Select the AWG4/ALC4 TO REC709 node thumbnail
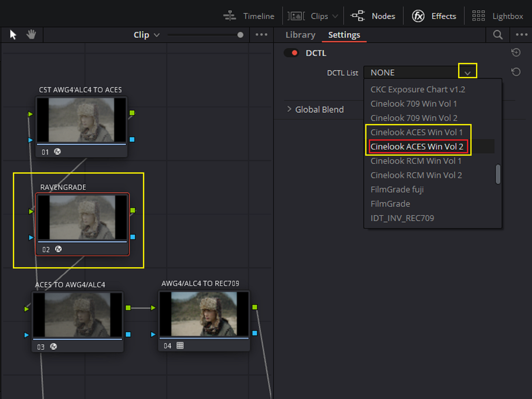 [x=204, y=314]
